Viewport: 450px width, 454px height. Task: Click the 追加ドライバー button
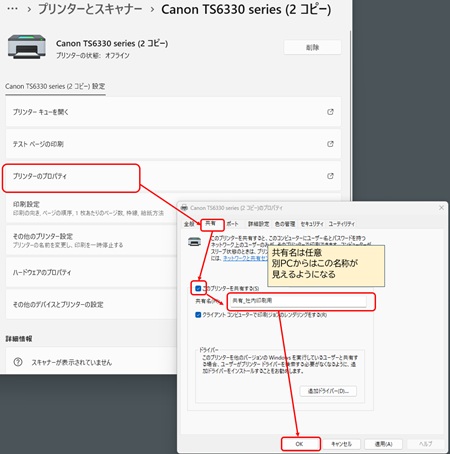click(328, 391)
